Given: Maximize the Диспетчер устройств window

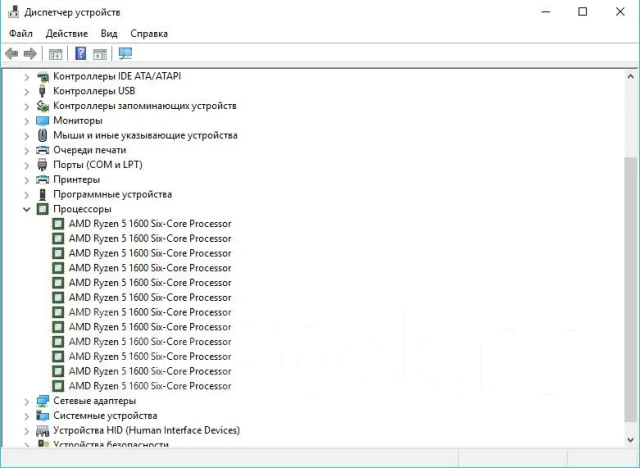Looking at the screenshot, I should pyautogui.click(x=582, y=12).
